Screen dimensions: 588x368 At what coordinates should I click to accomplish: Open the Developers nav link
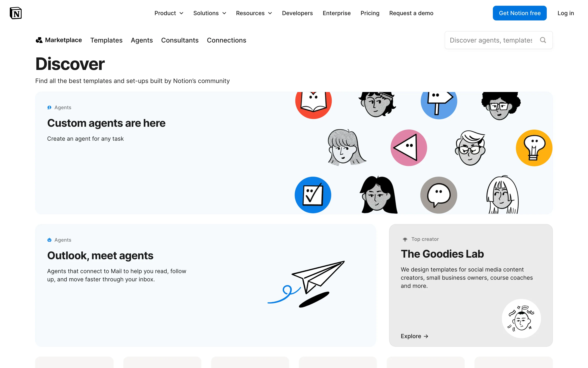click(x=297, y=13)
